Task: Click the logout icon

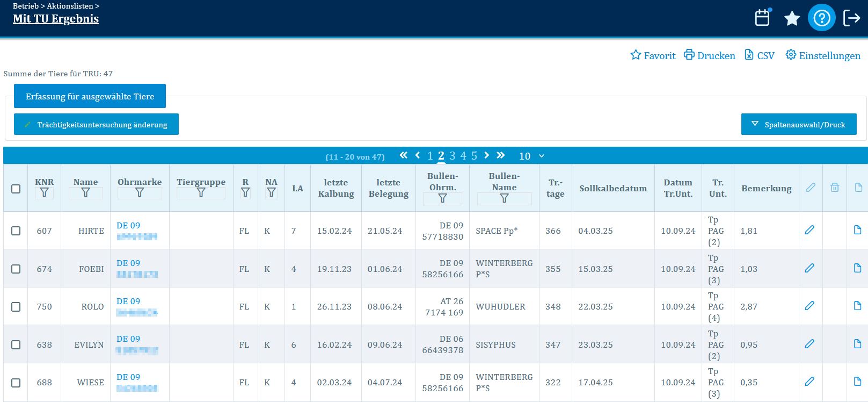Action: [x=851, y=18]
